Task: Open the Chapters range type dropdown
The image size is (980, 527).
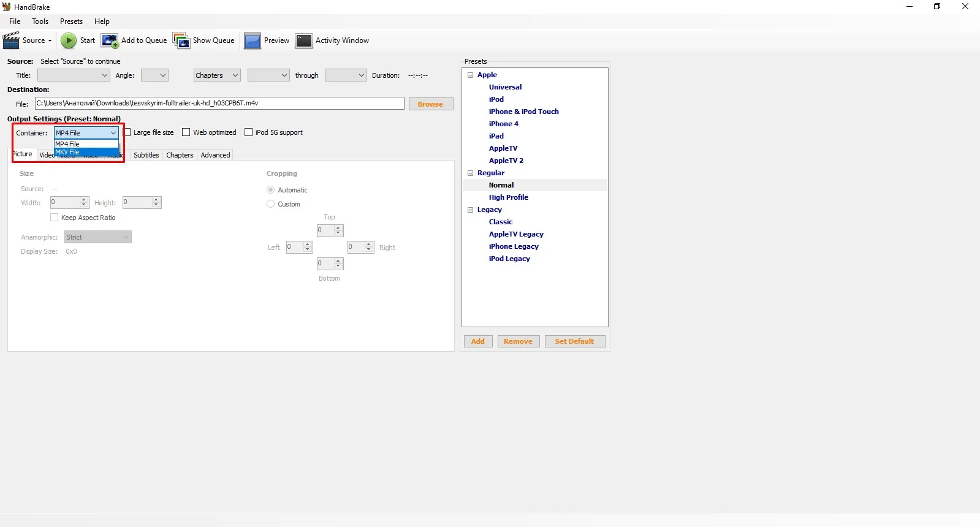Action: click(x=217, y=75)
